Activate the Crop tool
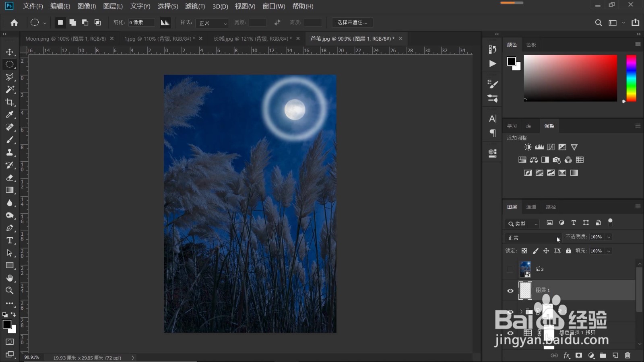The width and height of the screenshot is (644, 362). 10,102
